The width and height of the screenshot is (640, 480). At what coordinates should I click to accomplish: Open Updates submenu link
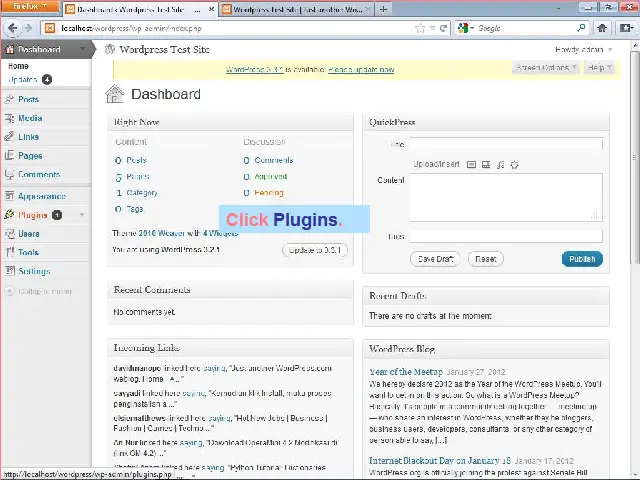pyautogui.click(x=23, y=80)
